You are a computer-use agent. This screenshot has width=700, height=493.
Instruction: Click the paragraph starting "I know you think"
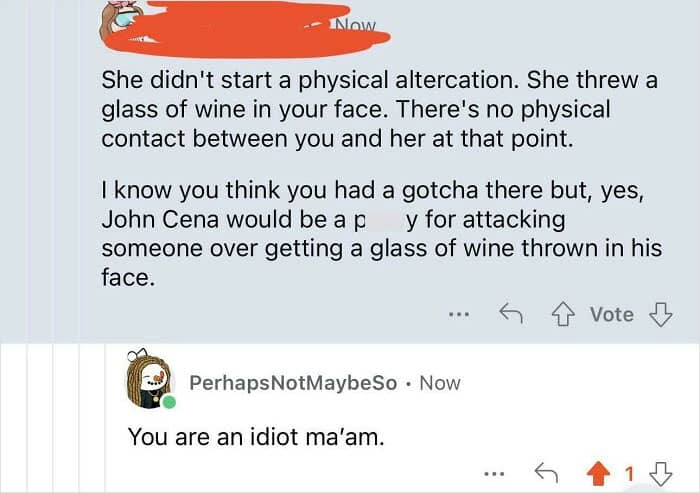click(380, 233)
